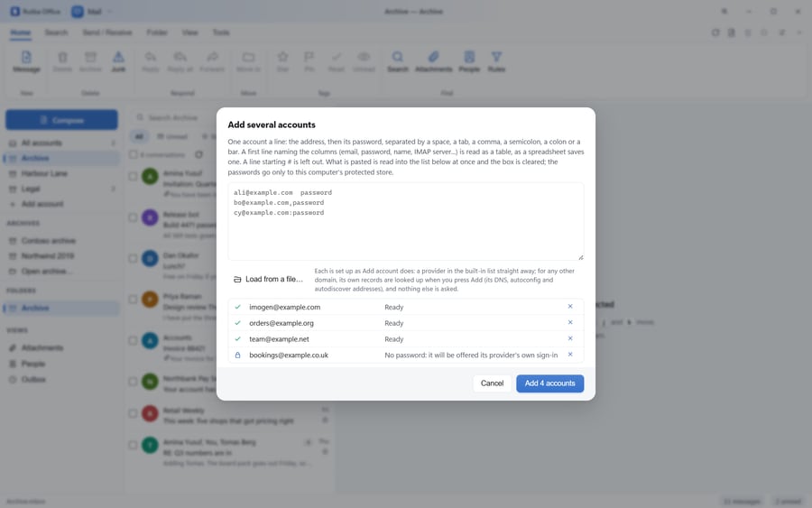
Task: Check the Northbank Pay message checkbox
Action: [x=134, y=382]
